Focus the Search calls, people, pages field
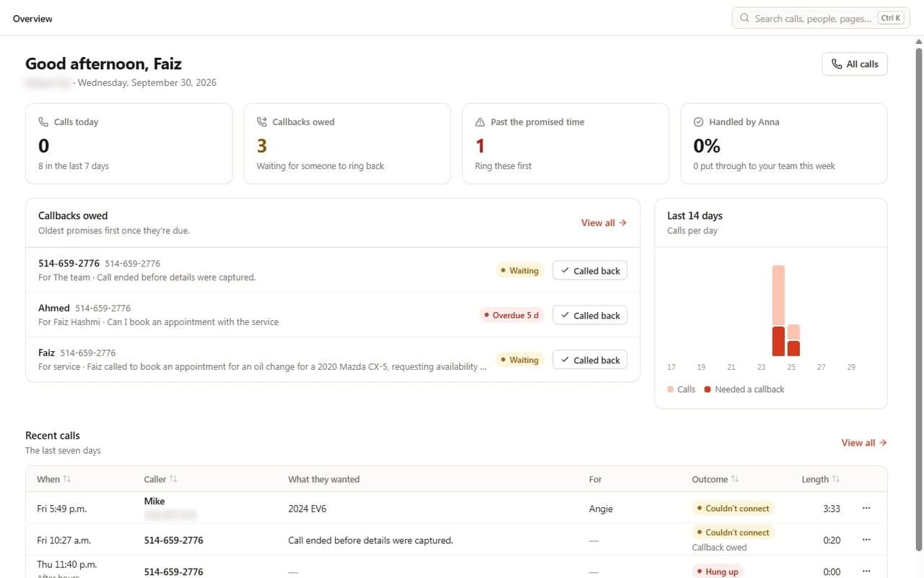924x578 pixels. pos(821,18)
